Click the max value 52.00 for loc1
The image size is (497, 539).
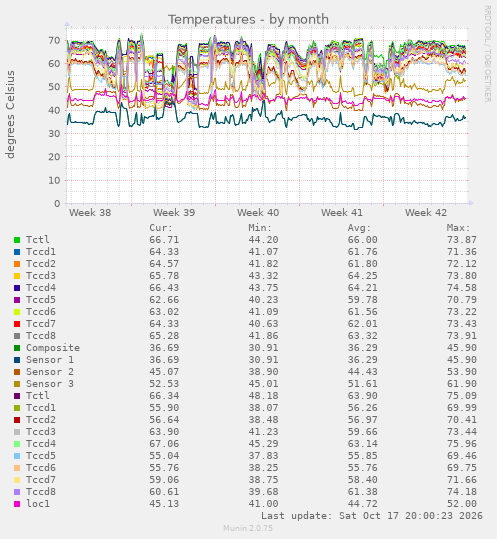tap(462, 504)
